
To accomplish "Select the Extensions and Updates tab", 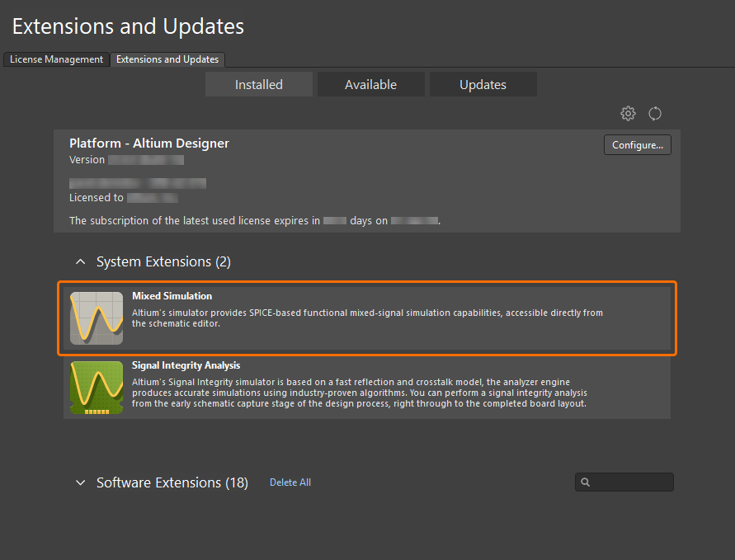I will click(167, 59).
